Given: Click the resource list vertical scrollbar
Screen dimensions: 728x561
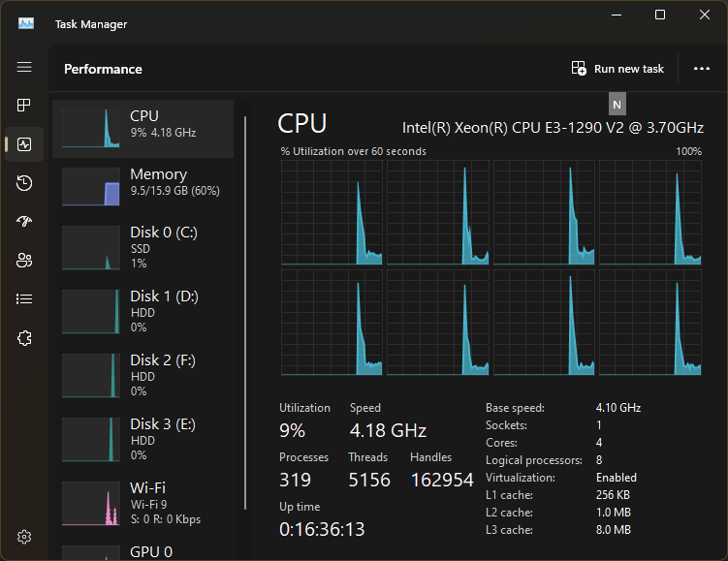Looking at the screenshot, I should (245, 313).
